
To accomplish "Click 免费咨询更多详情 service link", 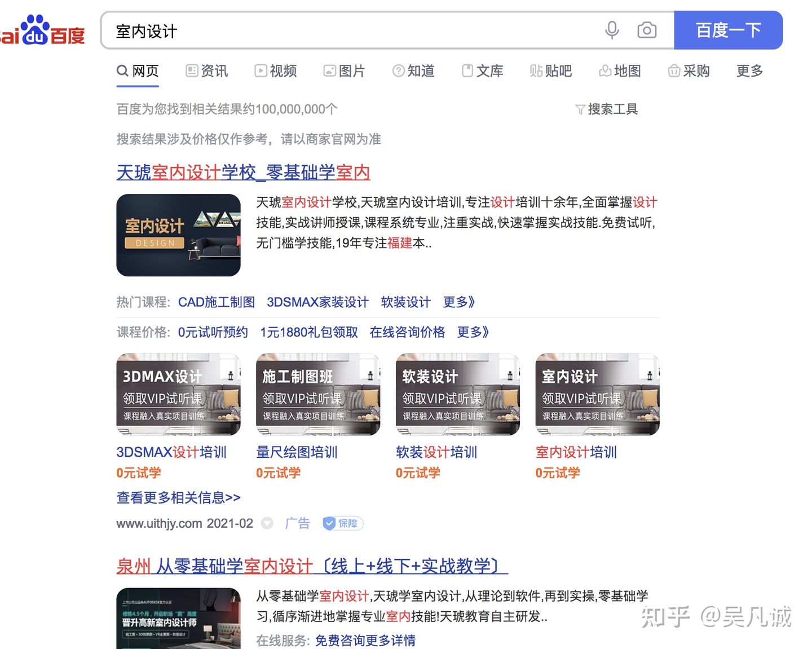I will (365, 641).
